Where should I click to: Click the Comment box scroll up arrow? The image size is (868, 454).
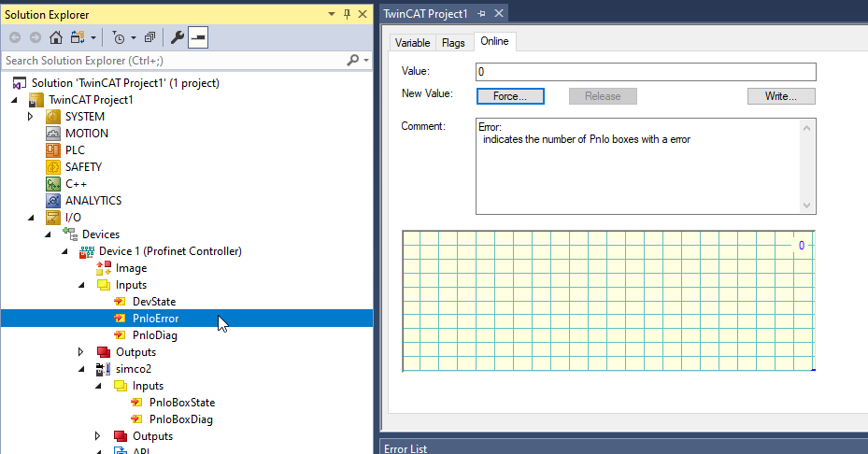(806, 128)
